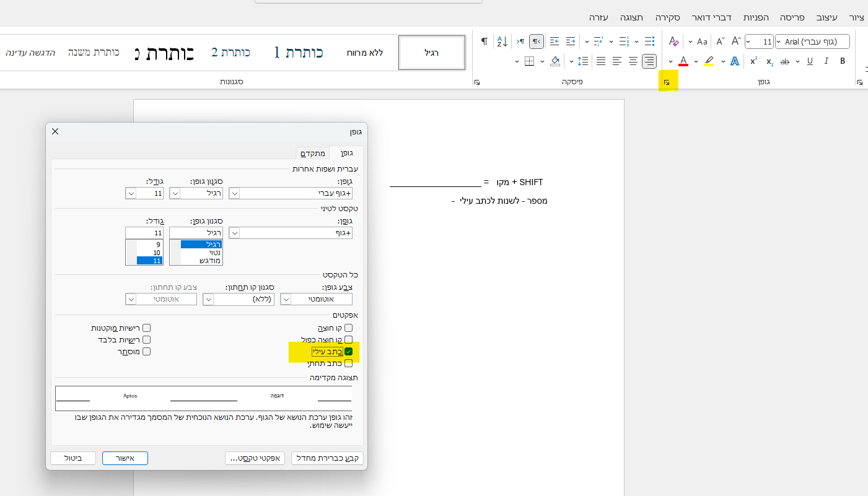Image resolution: width=868 pixels, height=496 pixels.
Task: Open Hebrew font style dropdown in dialog
Action: click(175, 193)
